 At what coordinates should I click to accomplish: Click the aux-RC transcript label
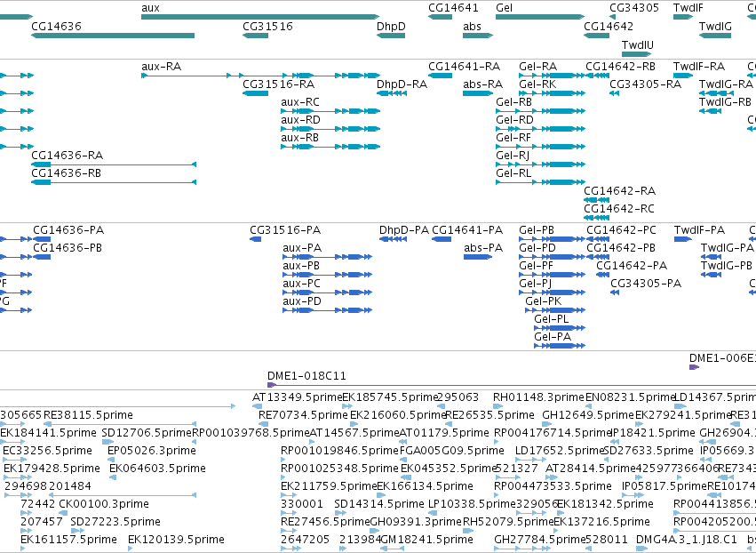coord(300,102)
